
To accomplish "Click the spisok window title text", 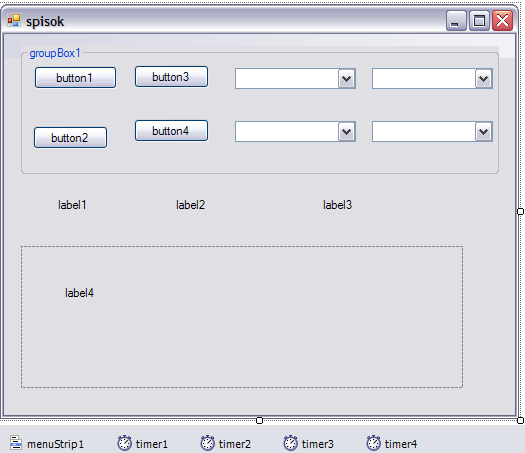I will pyautogui.click(x=45, y=22).
